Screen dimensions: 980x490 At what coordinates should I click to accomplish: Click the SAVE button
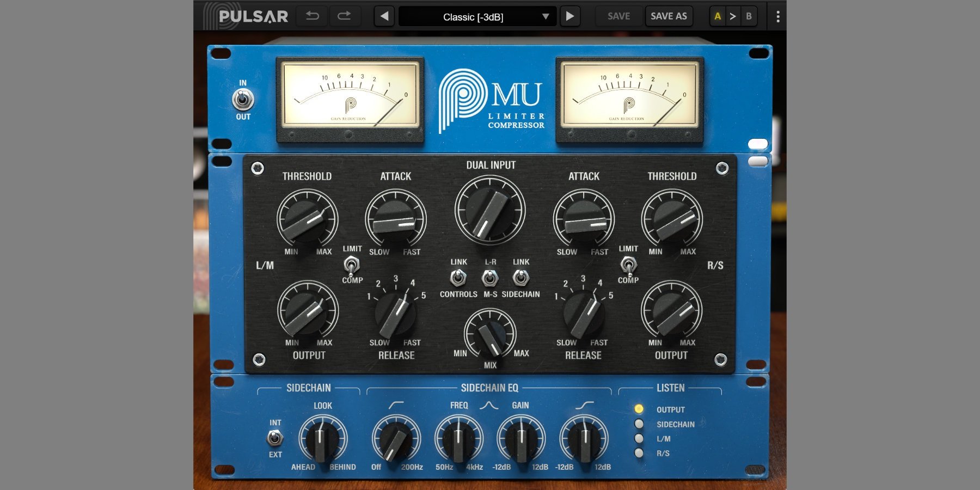coord(618,16)
